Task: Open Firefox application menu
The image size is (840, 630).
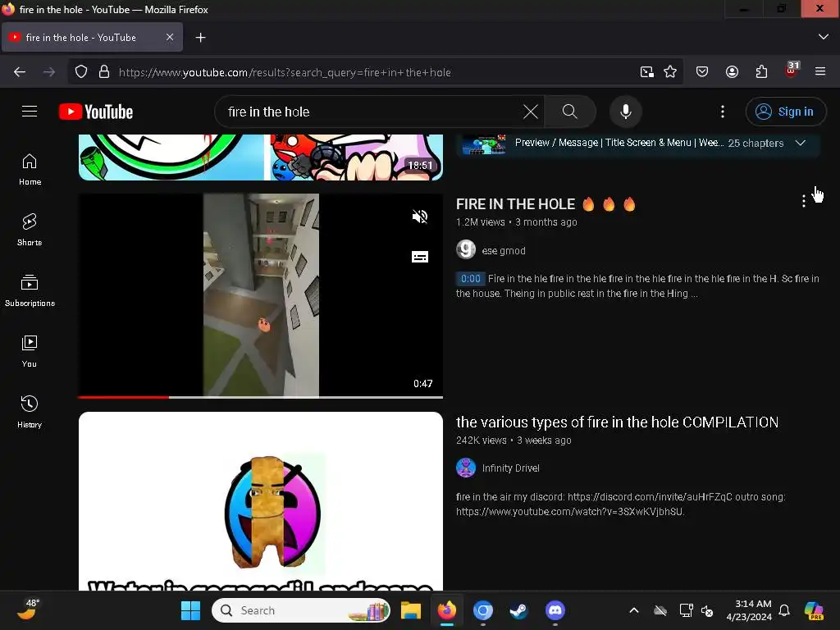Action: click(x=820, y=71)
